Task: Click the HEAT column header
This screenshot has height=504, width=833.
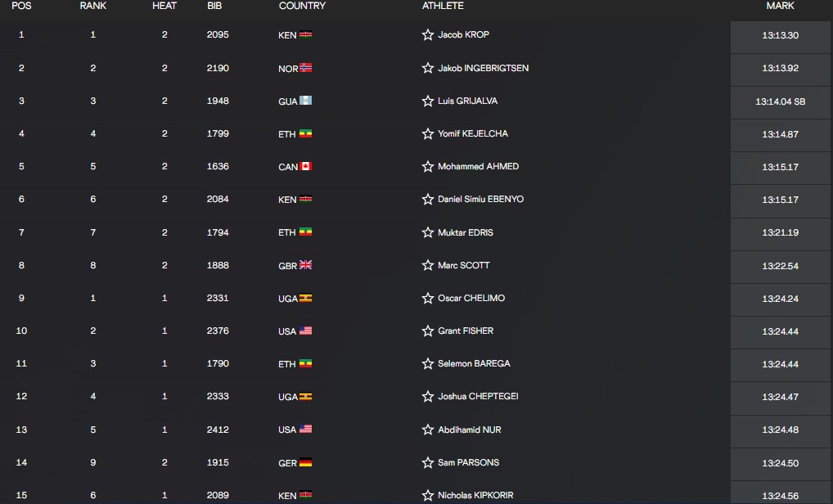Action: click(x=164, y=6)
